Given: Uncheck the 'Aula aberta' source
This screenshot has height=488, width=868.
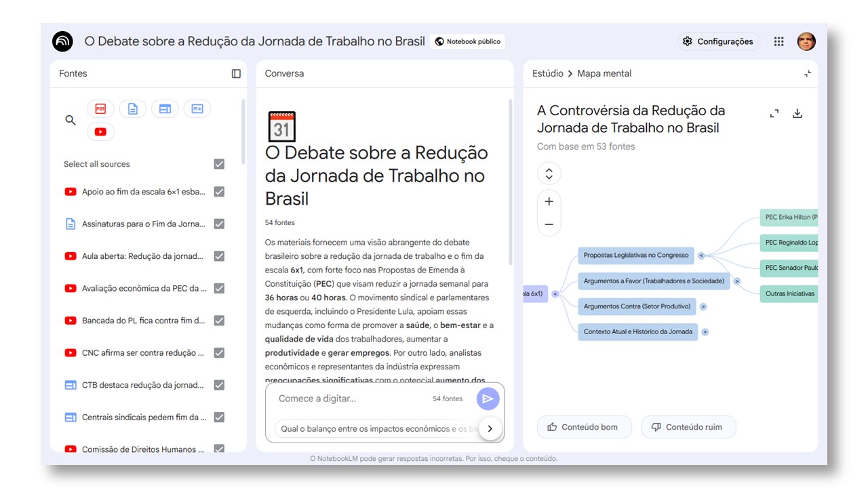Looking at the screenshot, I should (219, 256).
